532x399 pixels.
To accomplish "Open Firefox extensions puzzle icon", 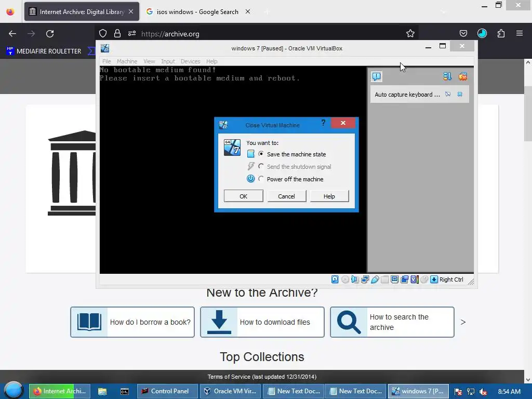I will coord(501,33).
